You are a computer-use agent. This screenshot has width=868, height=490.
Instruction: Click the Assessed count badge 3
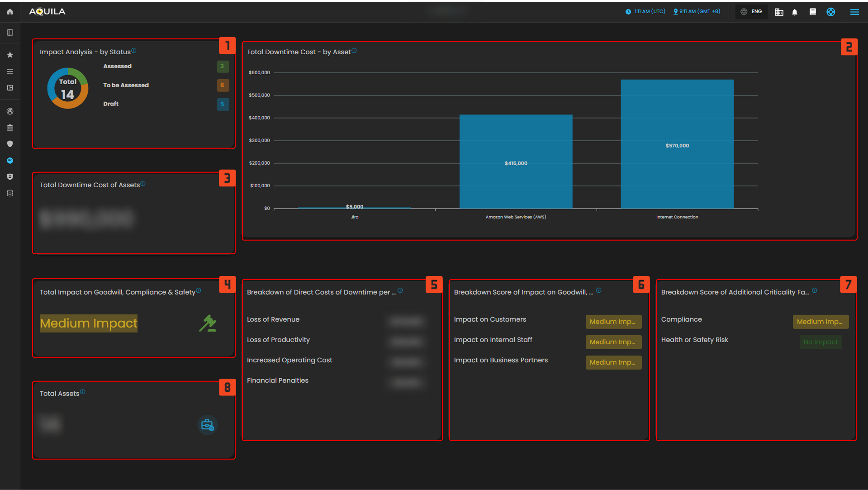click(x=223, y=67)
